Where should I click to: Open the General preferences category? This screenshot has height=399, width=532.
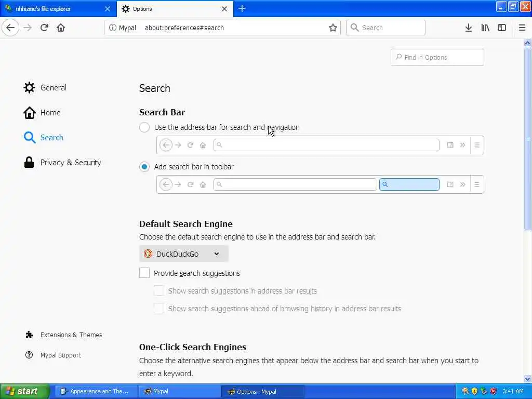click(x=45, y=87)
